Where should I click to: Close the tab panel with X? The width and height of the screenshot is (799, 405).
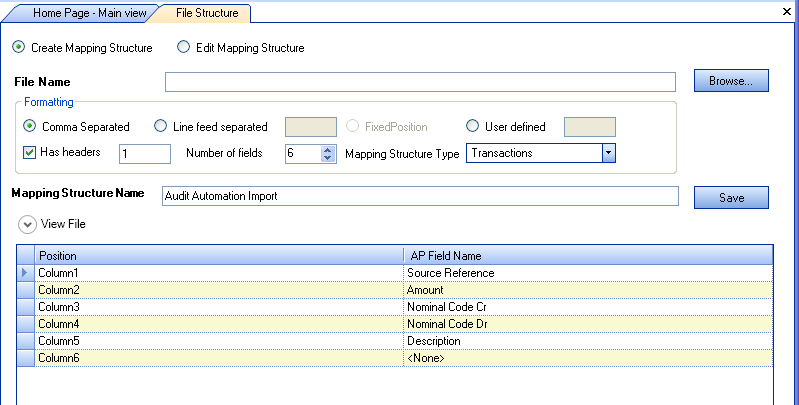tap(787, 11)
